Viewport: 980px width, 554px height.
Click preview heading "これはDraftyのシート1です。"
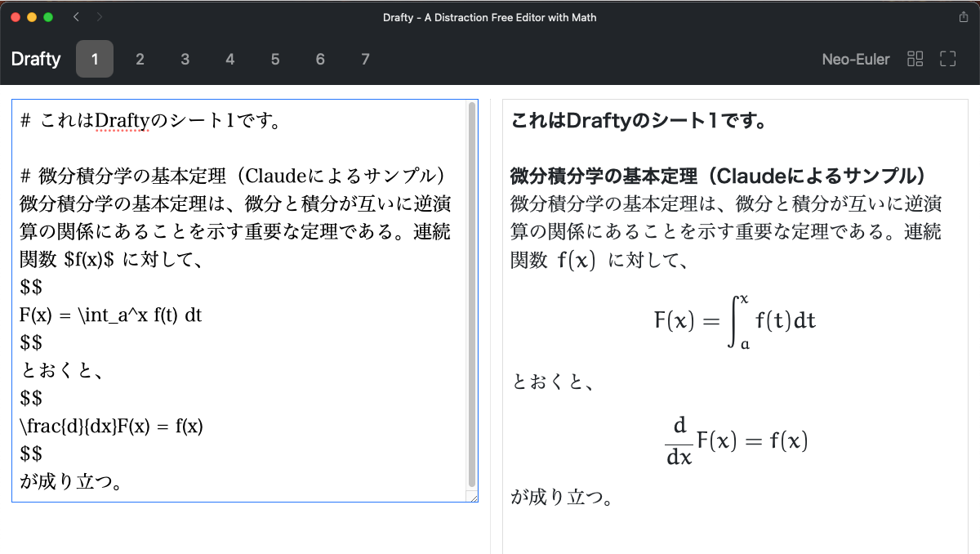638,122
